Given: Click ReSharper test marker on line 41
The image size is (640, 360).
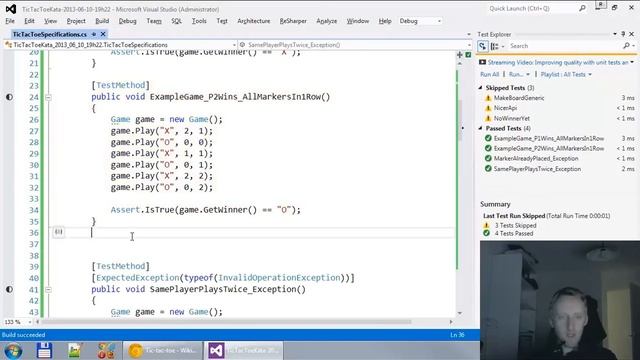Looking at the screenshot, I should pos(9,289).
